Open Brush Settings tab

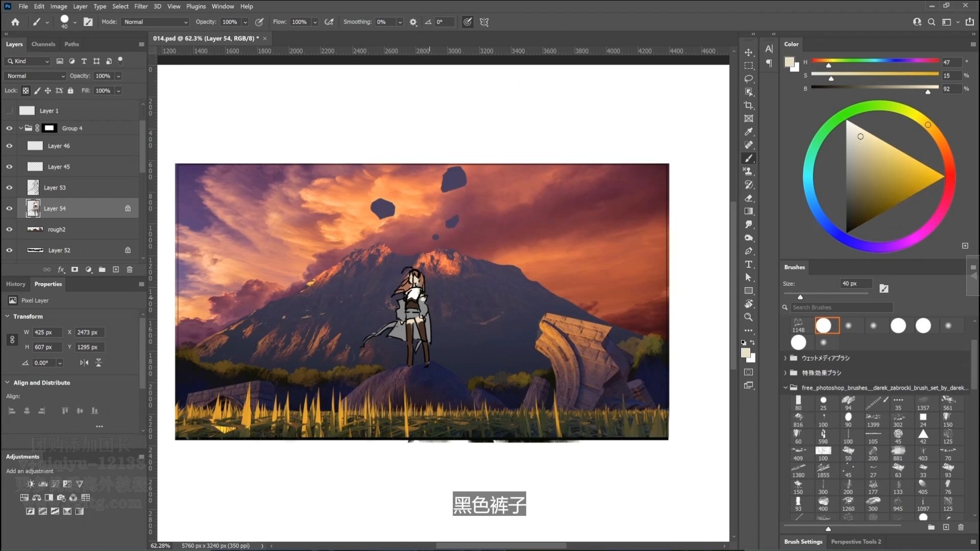pyautogui.click(x=803, y=542)
